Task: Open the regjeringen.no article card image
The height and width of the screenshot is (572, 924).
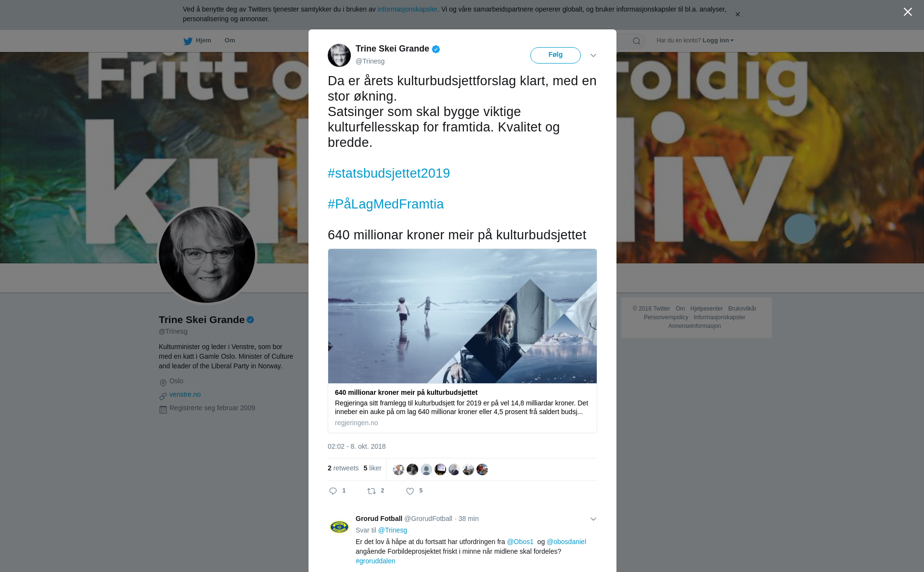Action: pyautogui.click(x=462, y=316)
